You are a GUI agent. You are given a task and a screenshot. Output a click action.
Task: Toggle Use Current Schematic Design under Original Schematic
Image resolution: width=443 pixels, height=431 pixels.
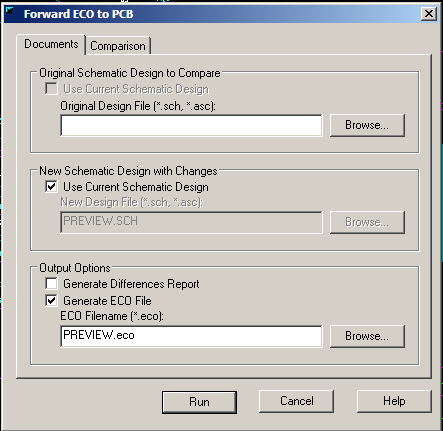pyautogui.click(x=51, y=89)
